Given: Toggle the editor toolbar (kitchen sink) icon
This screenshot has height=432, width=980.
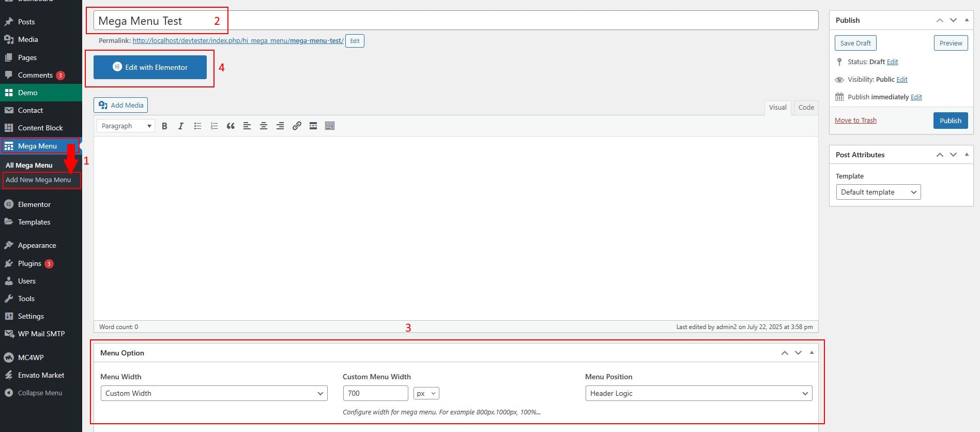Looking at the screenshot, I should 330,126.
